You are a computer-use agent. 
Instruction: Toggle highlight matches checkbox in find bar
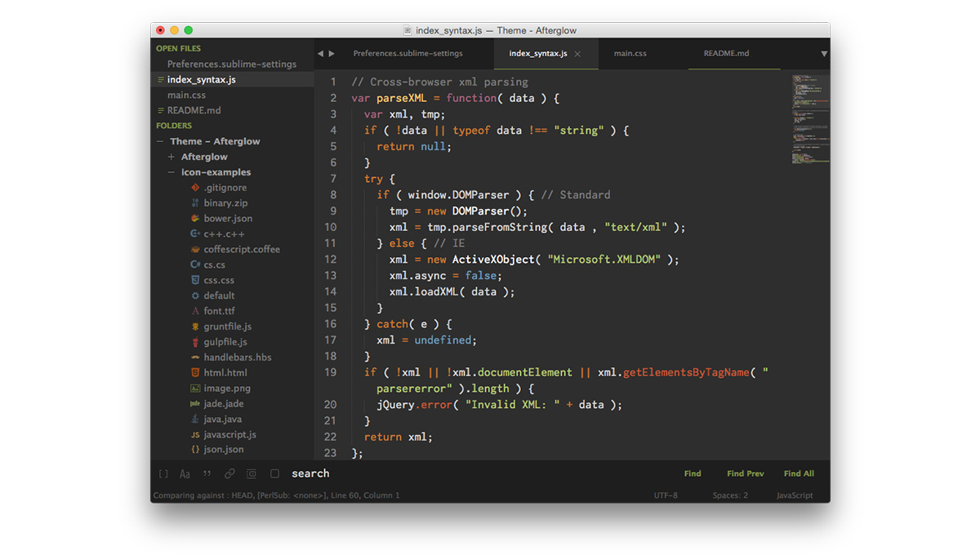274,474
